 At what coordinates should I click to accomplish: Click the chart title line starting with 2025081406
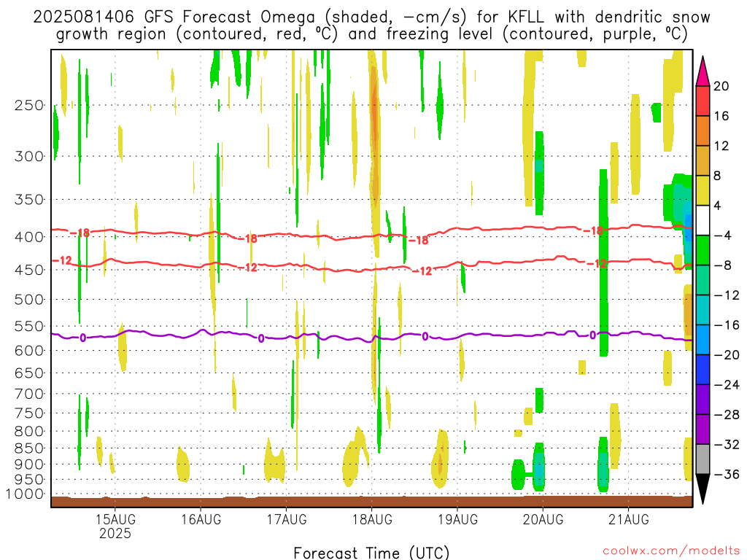(x=371, y=17)
